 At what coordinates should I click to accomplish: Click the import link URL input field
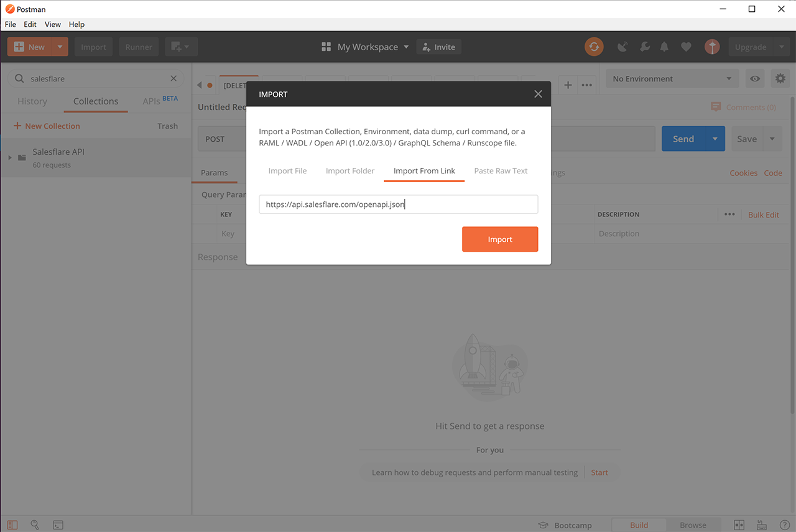[398, 204]
